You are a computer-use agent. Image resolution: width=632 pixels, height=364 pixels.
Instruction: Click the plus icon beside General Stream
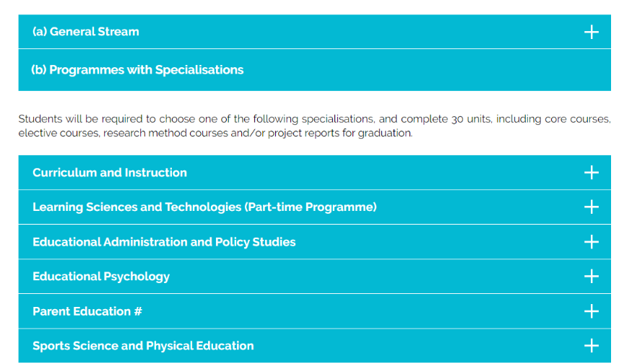pyautogui.click(x=591, y=32)
